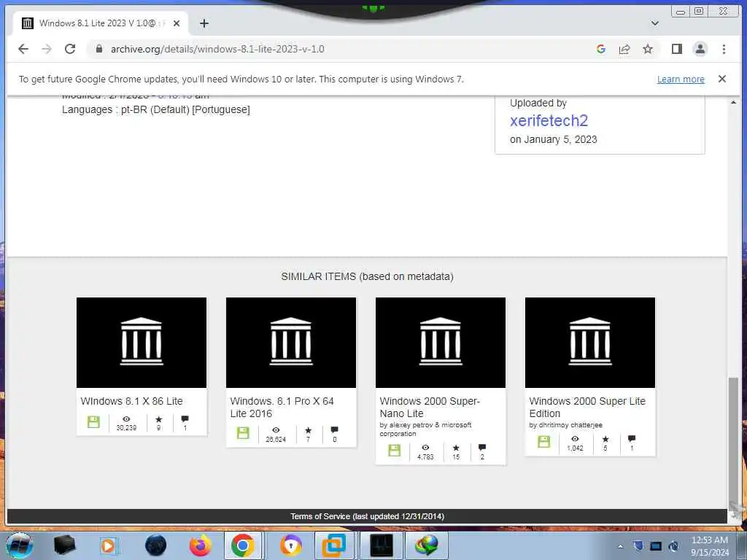Close the Windows 8.1 Lite 2023 tab

pos(177,23)
